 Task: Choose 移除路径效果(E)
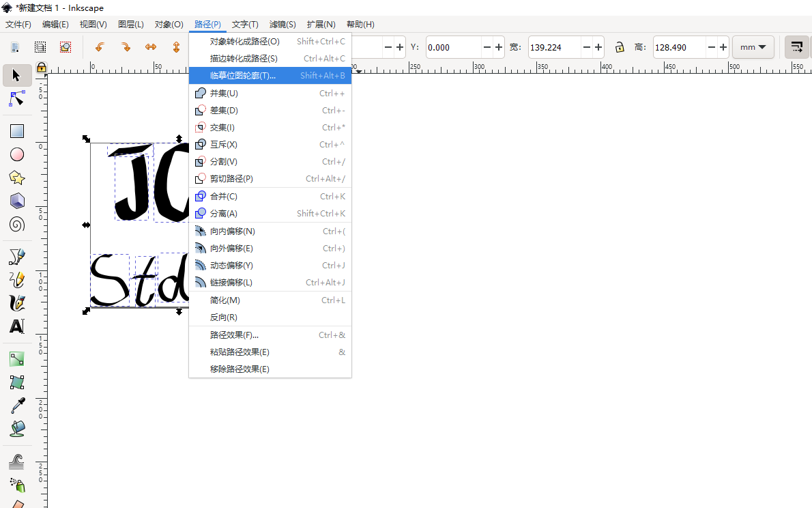click(270, 369)
